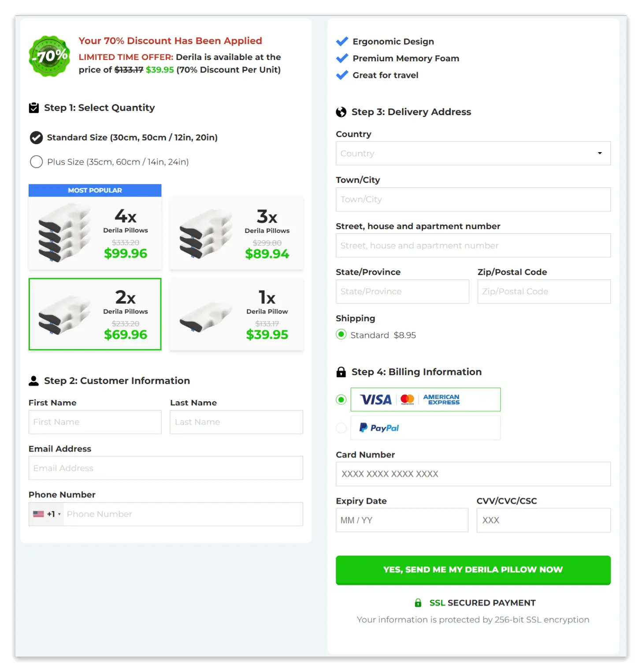Click the padlock icon beside Step 4
This screenshot has width=642, height=672.
coord(341,372)
